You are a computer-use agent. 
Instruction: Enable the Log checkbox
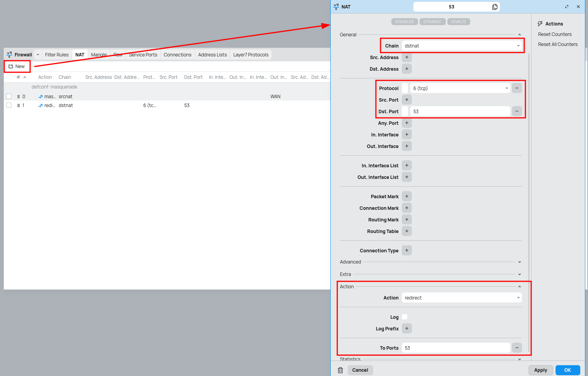(x=404, y=317)
